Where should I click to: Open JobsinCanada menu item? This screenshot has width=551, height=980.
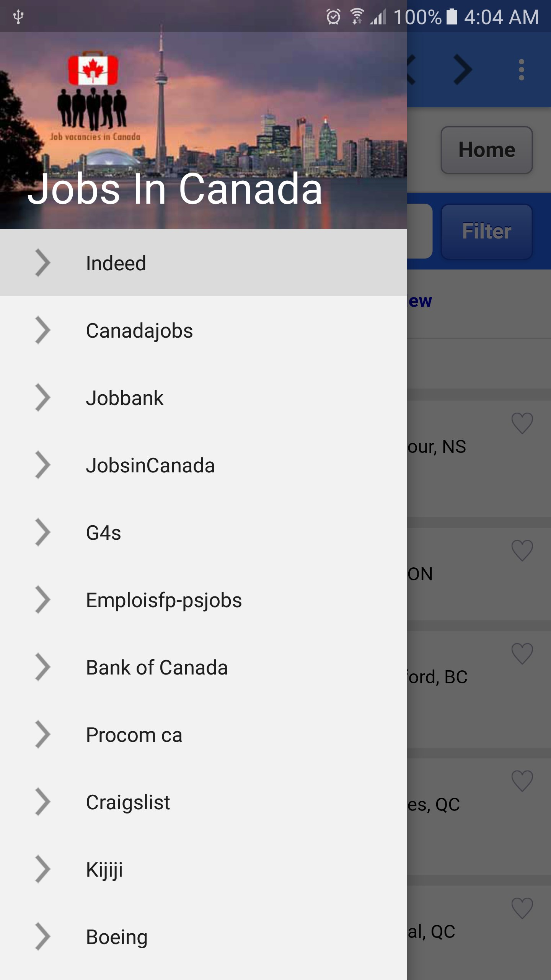pyautogui.click(x=150, y=465)
